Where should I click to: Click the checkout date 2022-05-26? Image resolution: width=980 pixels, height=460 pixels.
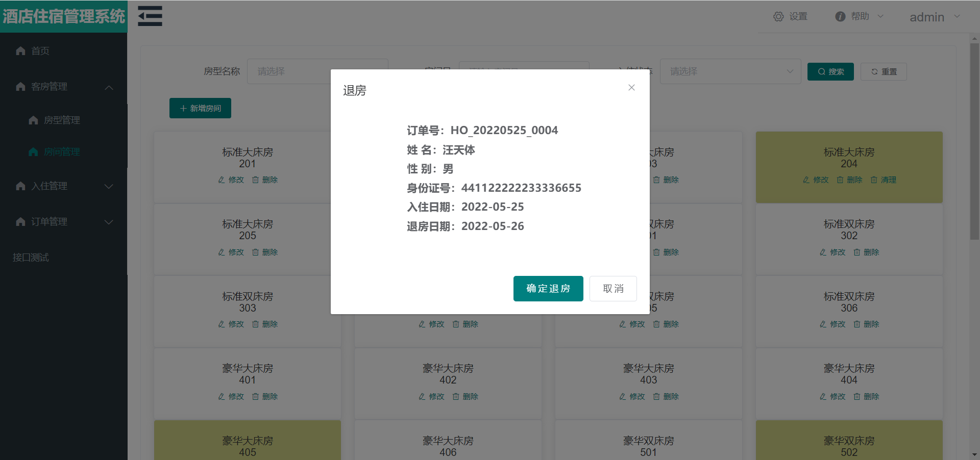(493, 226)
